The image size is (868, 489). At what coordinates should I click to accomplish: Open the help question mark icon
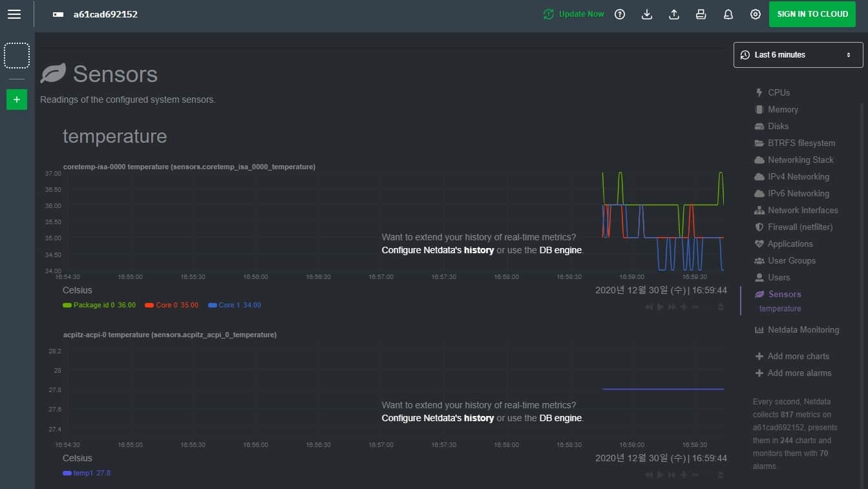(620, 14)
